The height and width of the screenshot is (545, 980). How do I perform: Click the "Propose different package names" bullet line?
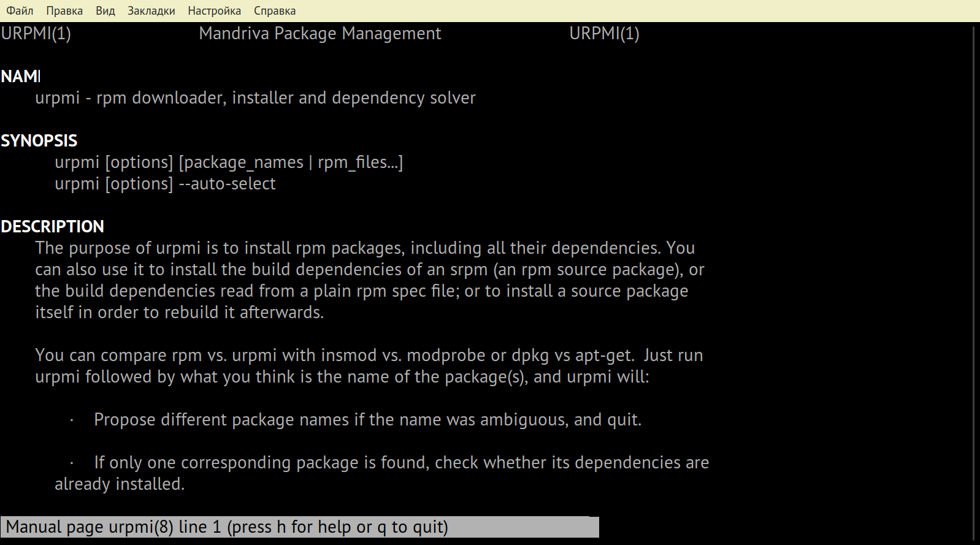coord(367,419)
